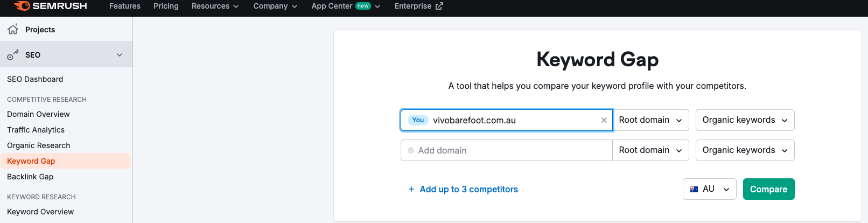Viewport: 868px width, 223px height.
Task: Click the plus icon to add competitors
Action: click(411, 189)
